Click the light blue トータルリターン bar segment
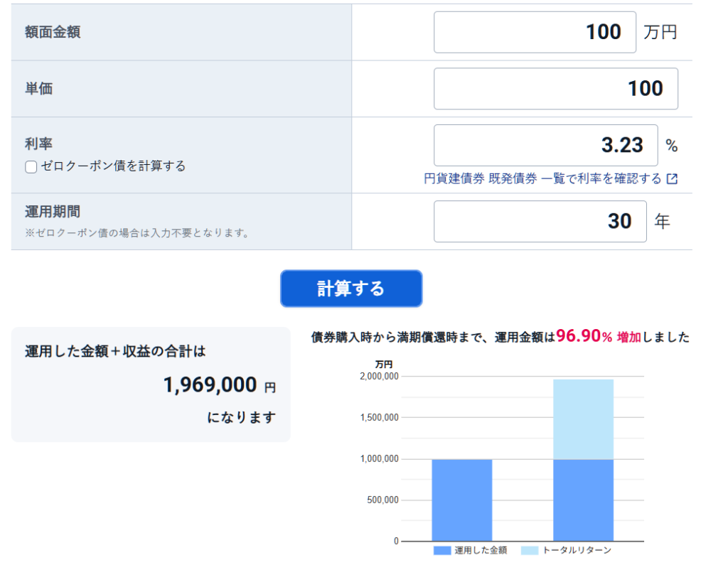 coord(583,419)
